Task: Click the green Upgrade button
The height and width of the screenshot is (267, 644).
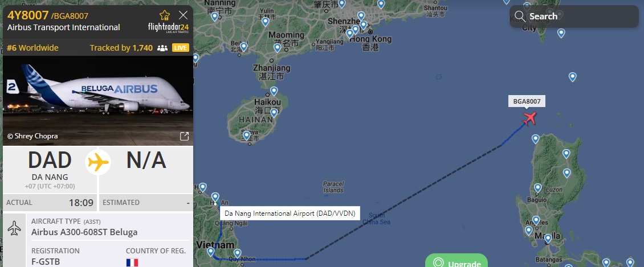Action: 456,261
